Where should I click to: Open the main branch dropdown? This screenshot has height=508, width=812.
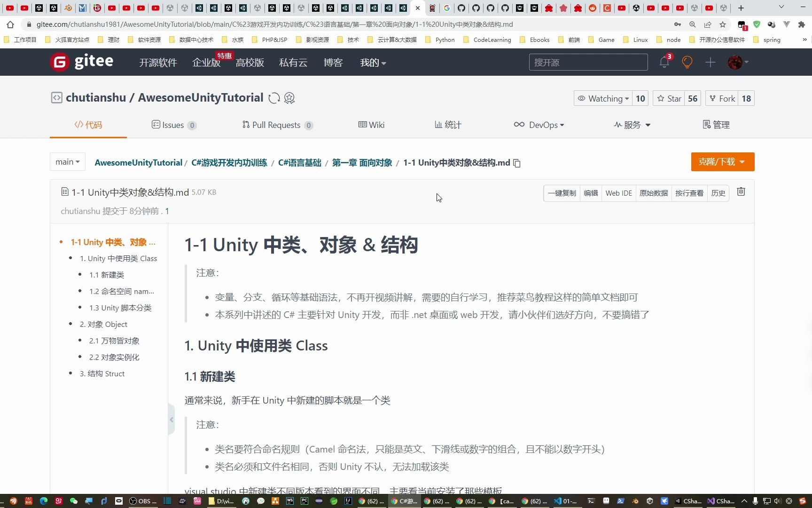(x=67, y=161)
